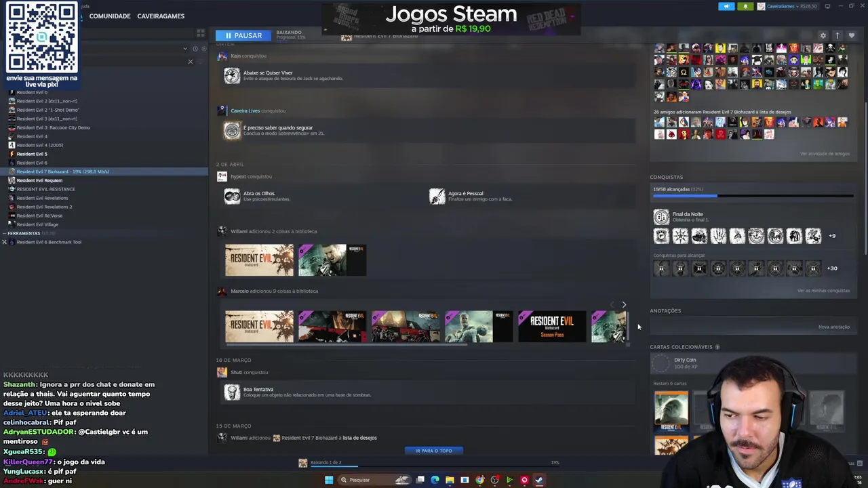
Task: Show +9 more unlocked achievements
Action: click(x=832, y=236)
